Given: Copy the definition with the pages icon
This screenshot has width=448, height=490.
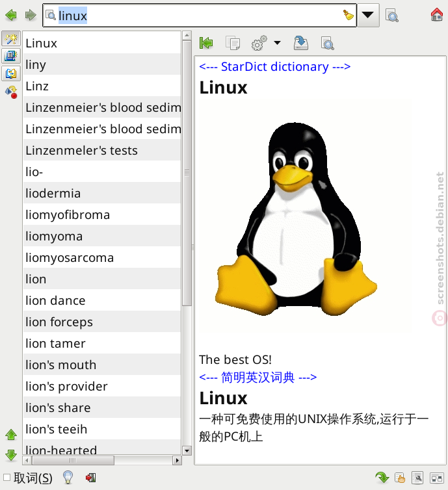Looking at the screenshot, I should 233,43.
